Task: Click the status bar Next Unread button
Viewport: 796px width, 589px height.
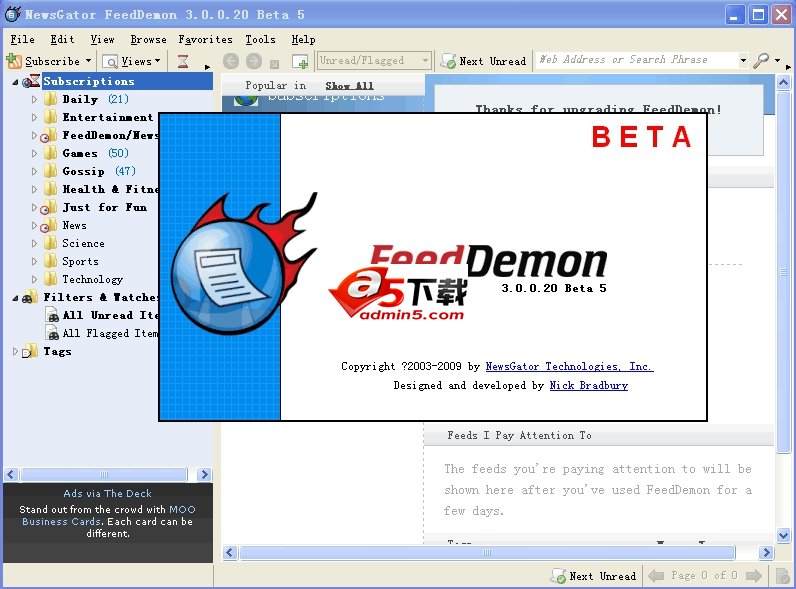Action: point(594,576)
